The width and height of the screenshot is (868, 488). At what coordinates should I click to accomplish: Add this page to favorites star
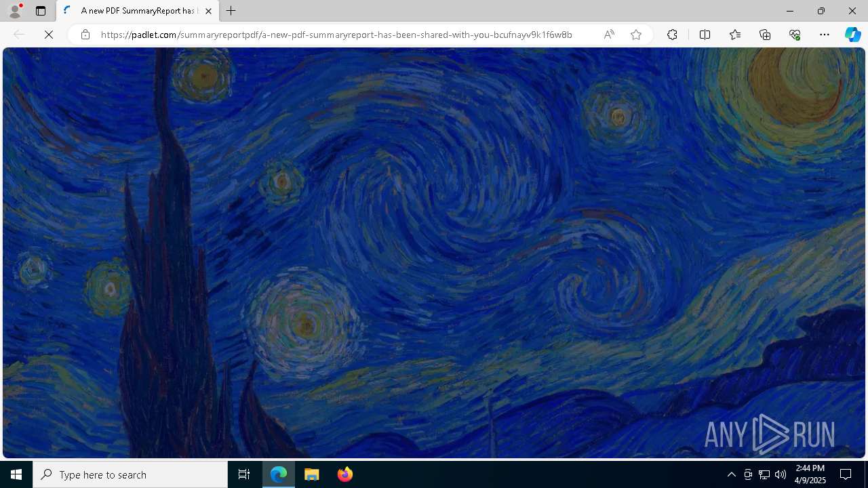pyautogui.click(x=636, y=35)
